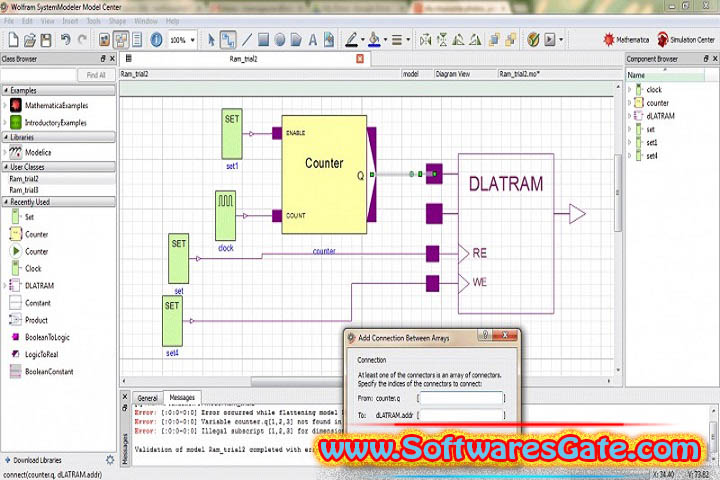Validate the model with check icon

(533, 40)
